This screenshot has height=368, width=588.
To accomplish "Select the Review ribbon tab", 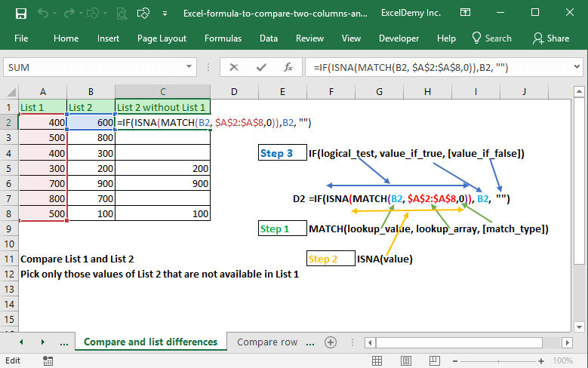I will click(309, 38).
